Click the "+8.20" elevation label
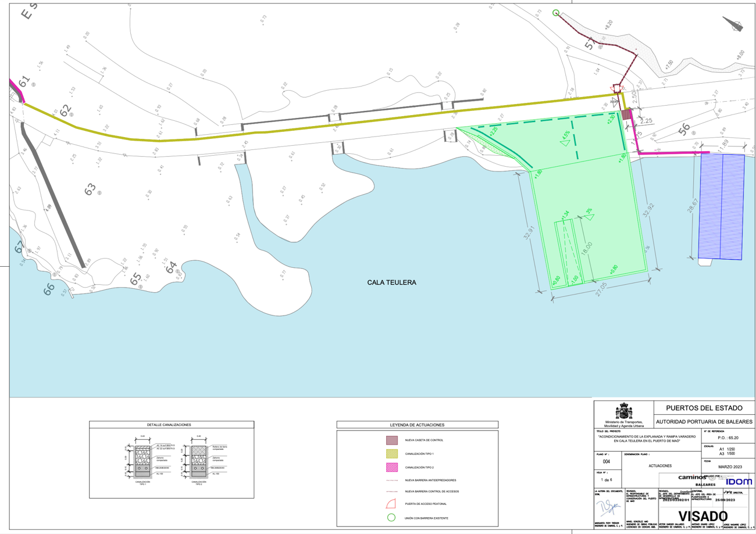 608,25
